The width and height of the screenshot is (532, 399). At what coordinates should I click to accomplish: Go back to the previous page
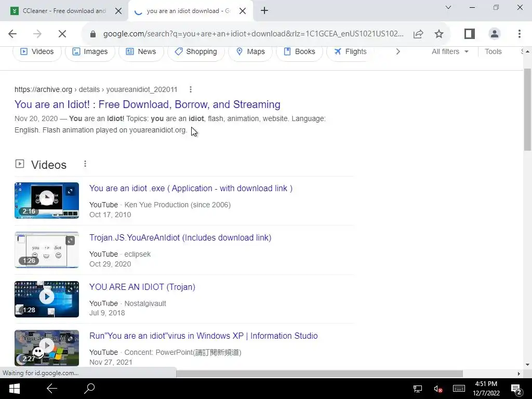click(12, 34)
